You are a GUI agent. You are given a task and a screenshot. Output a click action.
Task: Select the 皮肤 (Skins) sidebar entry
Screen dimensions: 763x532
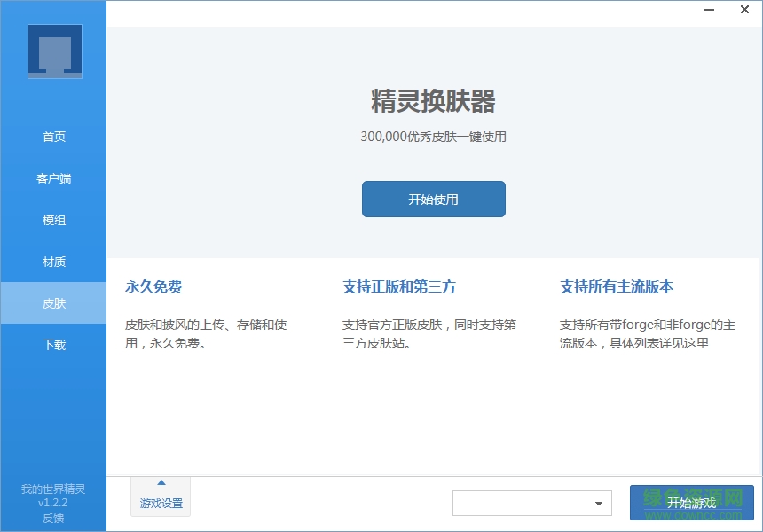(x=53, y=303)
